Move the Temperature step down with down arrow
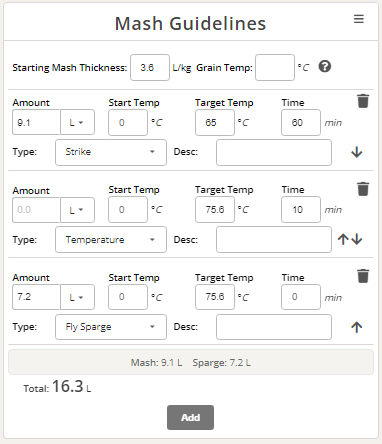382x444 pixels. click(357, 239)
